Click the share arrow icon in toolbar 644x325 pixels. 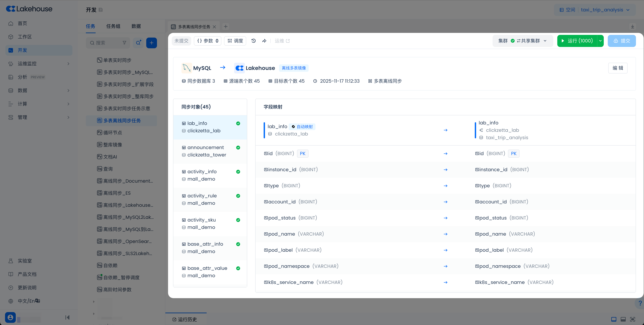pos(264,41)
